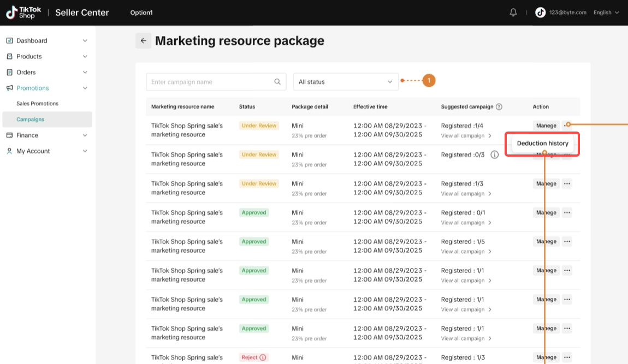Click the Reject status info icon
This screenshot has height=364, width=628.
(x=263, y=357)
